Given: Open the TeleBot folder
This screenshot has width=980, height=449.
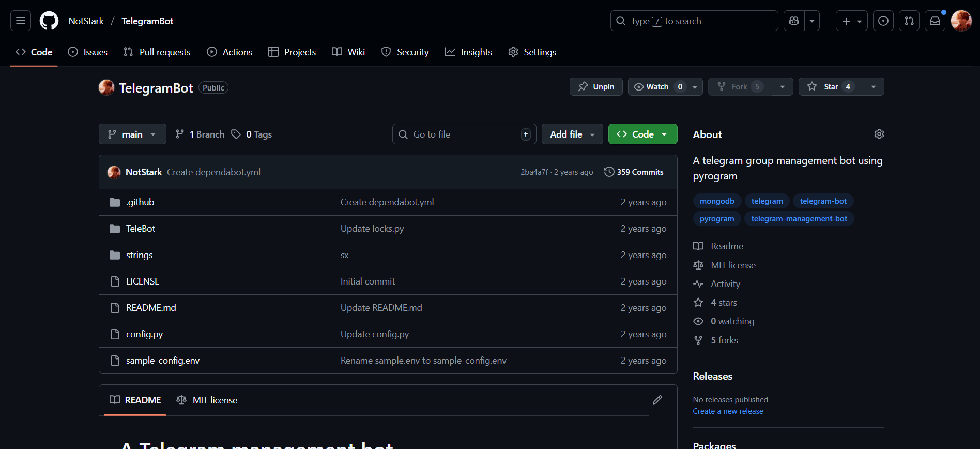Looking at the screenshot, I should coord(141,229).
